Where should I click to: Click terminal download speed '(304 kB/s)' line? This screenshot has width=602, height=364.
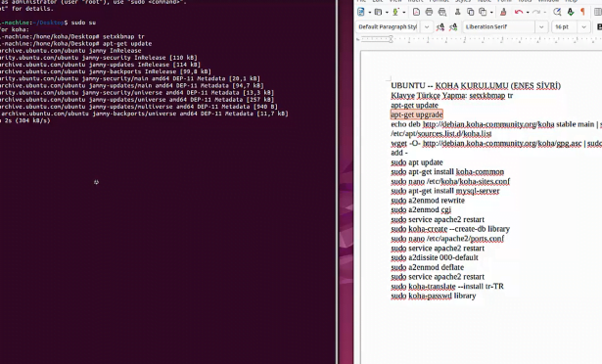[25, 120]
